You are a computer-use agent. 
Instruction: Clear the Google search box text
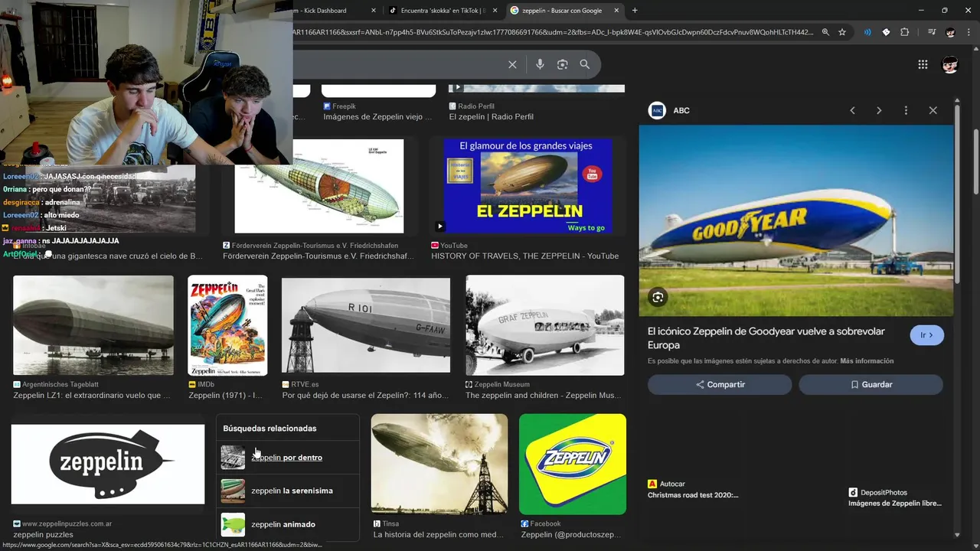512,64
